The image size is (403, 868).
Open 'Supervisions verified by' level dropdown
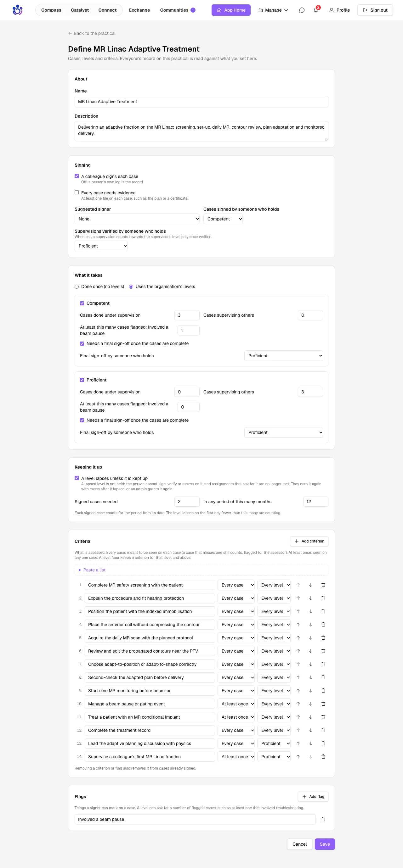coord(101,246)
